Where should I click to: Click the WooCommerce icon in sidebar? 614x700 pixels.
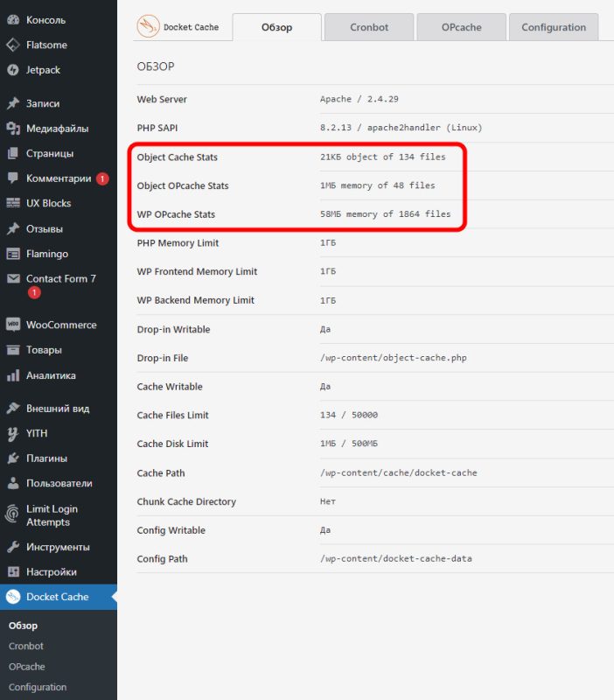coord(13,325)
